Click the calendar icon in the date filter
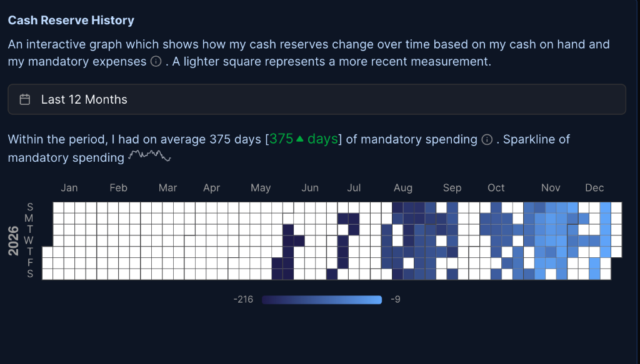The image size is (640, 364). [x=24, y=99]
